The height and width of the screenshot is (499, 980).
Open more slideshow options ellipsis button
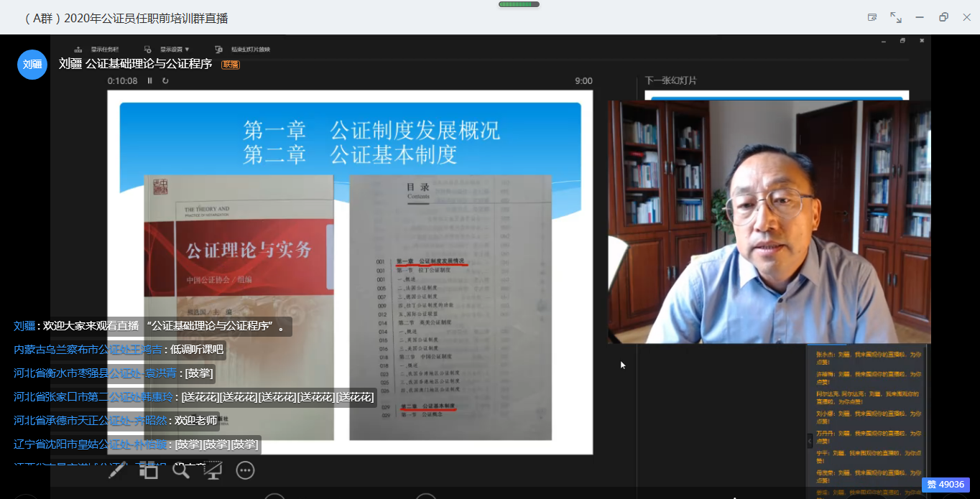(x=246, y=470)
